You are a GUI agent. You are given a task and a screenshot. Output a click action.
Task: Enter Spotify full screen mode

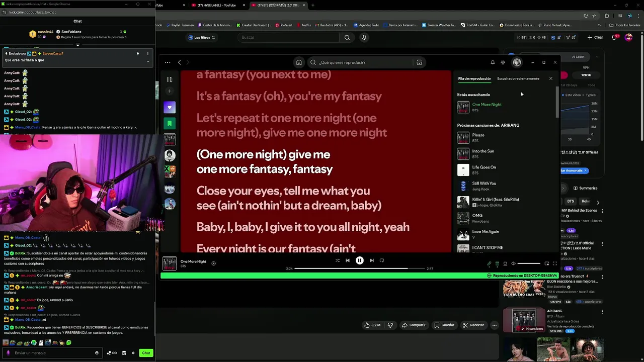[x=555, y=263]
